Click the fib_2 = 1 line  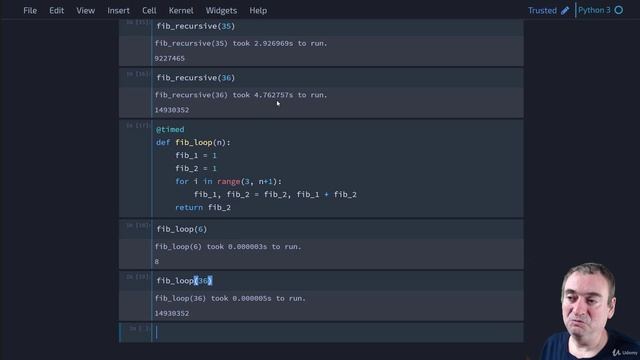[196, 169]
